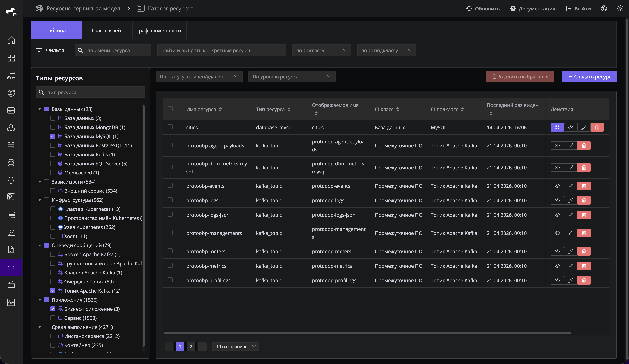Enable the Хост (111) checkbox
Image resolution: width=629 pixels, height=364 pixels.
pos(53,236)
